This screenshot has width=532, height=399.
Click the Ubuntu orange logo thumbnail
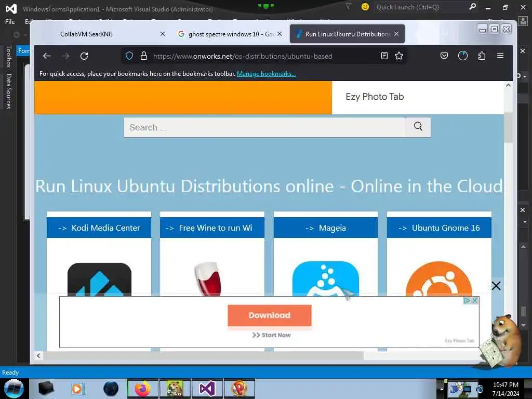pyautogui.click(x=439, y=278)
